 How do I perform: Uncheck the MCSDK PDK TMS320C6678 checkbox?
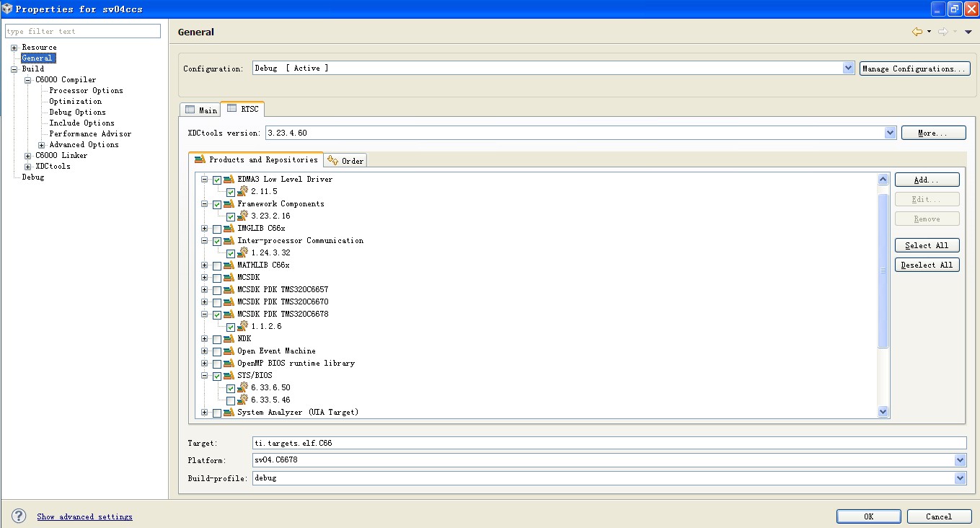coord(217,315)
